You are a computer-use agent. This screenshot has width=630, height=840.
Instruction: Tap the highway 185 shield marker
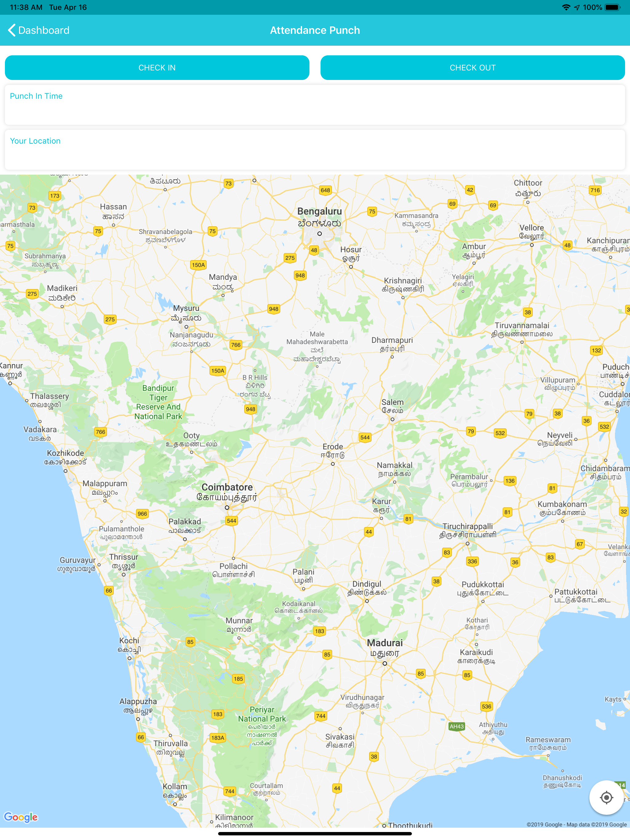click(238, 679)
